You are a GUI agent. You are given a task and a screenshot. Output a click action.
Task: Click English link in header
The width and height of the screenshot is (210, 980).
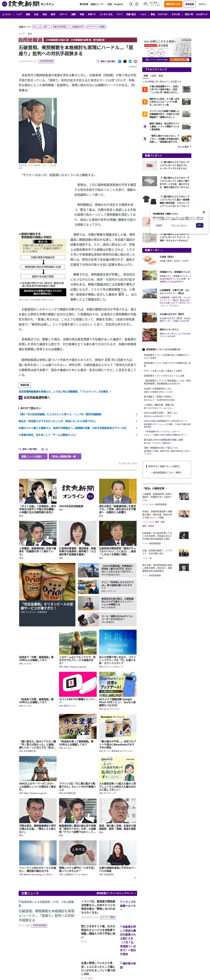(x=119, y=4)
